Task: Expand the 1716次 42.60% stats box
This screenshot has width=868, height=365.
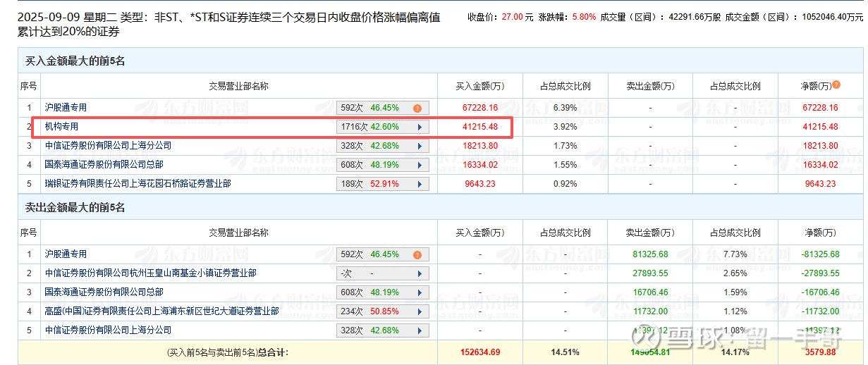Action: pos(382,128)
